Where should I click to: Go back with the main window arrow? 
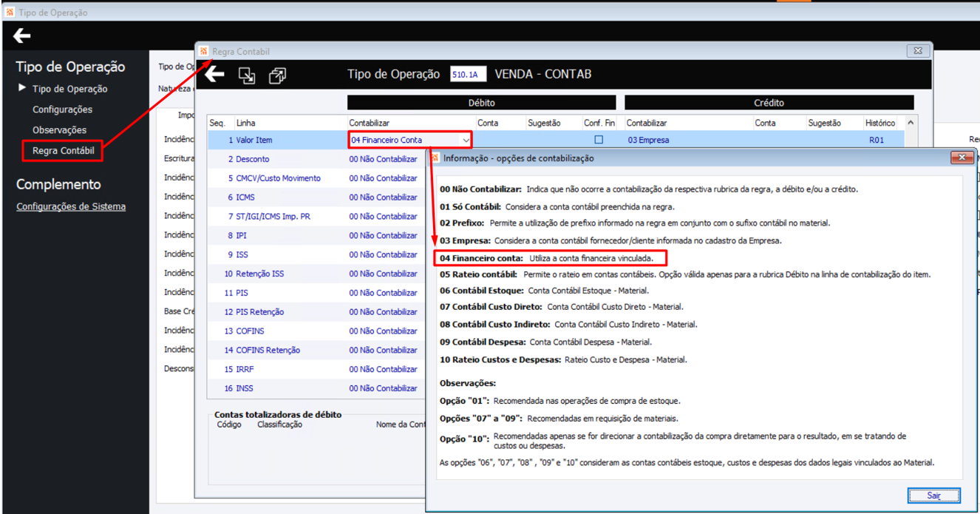click(x=22, y=35)
